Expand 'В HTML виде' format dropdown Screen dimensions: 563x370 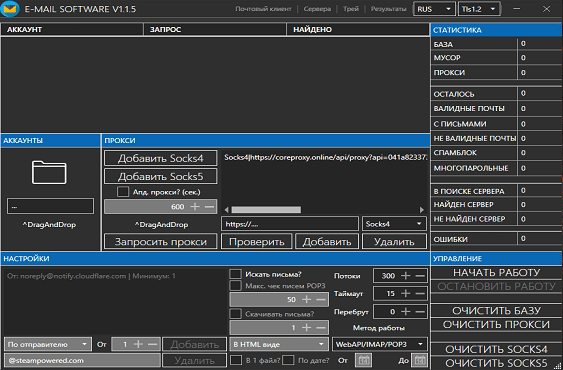pyautogui.click(x=279, y=344)
